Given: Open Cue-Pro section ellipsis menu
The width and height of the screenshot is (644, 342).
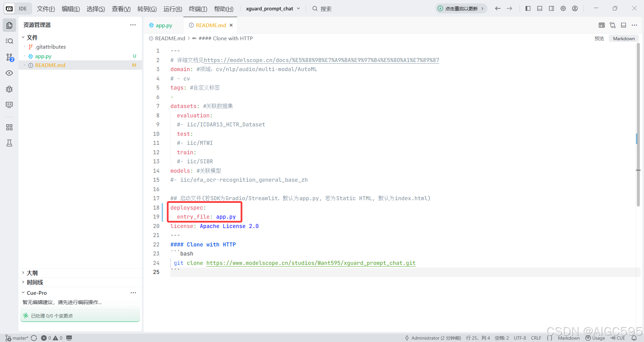Looking at the screenshot, I should tap(133, 293).
